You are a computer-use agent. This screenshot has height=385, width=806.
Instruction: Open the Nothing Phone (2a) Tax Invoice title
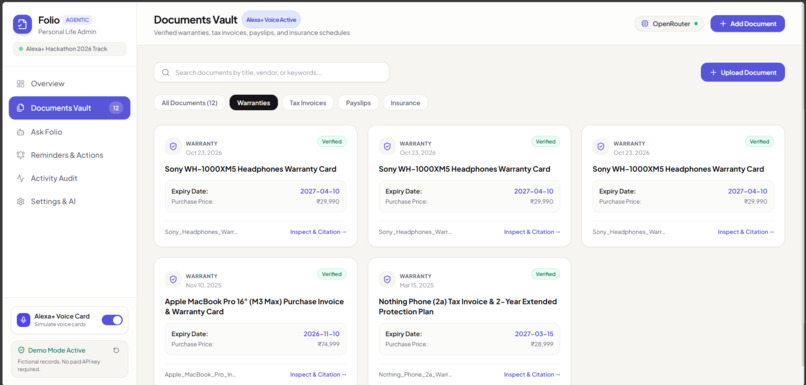pyautogui.click(x=468, y=306)
